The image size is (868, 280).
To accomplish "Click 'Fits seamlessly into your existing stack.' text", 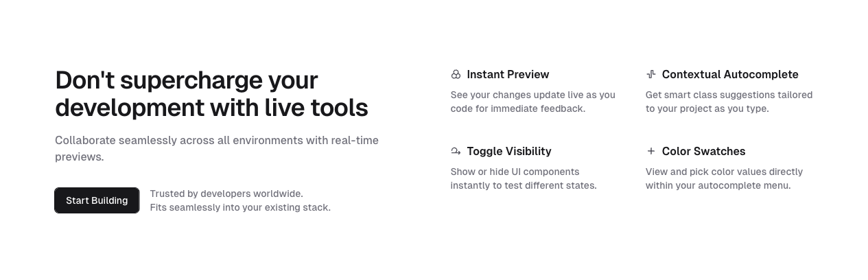I will pyautogui.click(x=240, y=207).
